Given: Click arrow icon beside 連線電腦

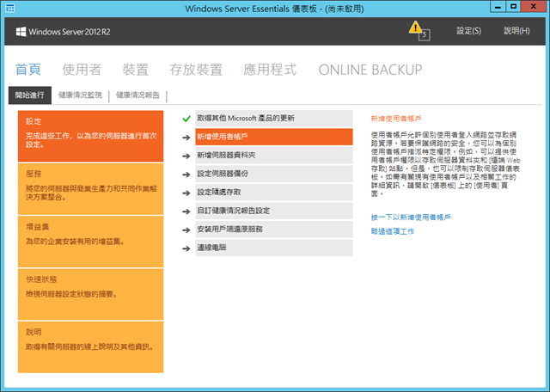Looking at the screenshot, I should pos(186,248).
